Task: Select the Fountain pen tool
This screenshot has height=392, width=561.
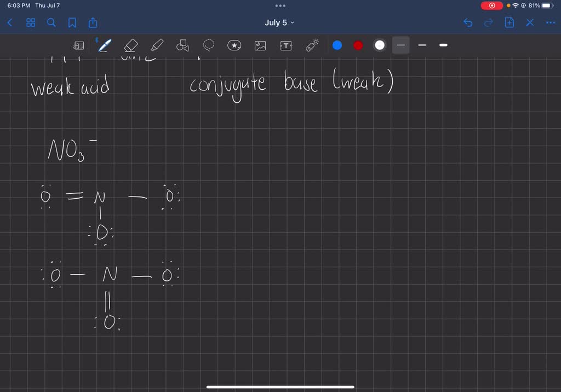Action: pos(104,45)
